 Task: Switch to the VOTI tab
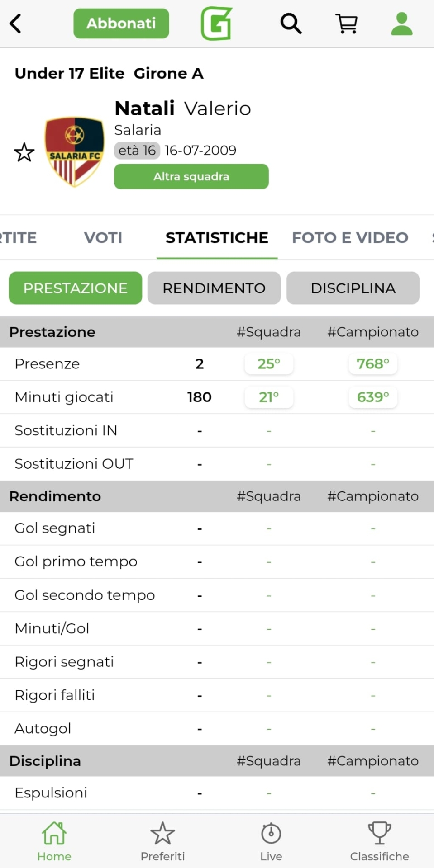click(x=103, y=238)
